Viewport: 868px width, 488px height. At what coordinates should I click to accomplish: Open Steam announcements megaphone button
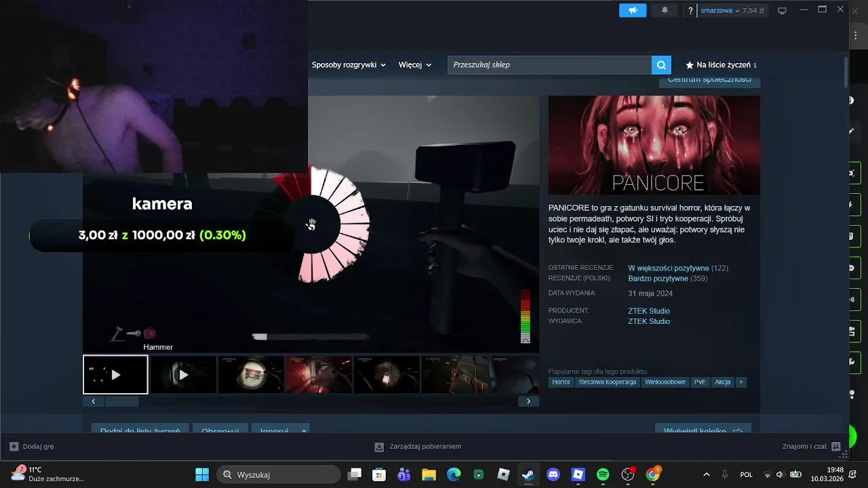pyautogui.click(x=633, y=10)
